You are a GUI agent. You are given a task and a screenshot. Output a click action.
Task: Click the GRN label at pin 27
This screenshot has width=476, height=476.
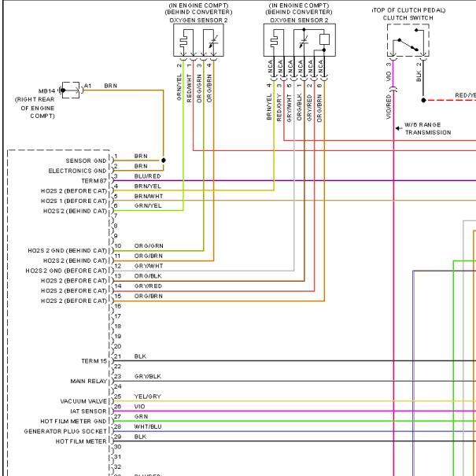coord(141,416)
